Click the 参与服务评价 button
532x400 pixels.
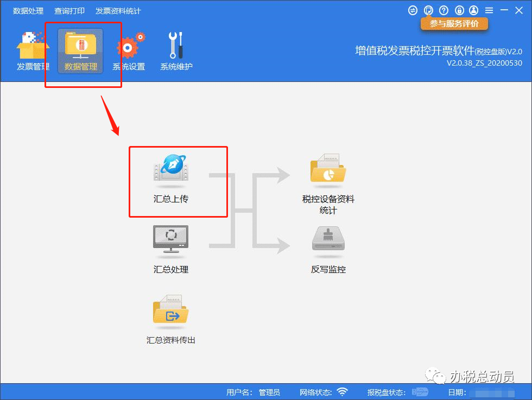pyautogui.click(x=454, y=24)
